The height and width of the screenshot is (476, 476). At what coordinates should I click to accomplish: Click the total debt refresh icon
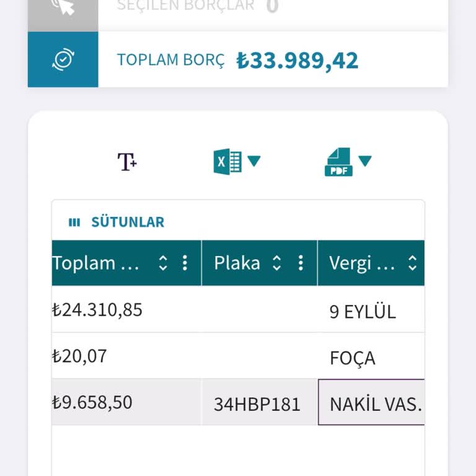[x=63, y=59]
